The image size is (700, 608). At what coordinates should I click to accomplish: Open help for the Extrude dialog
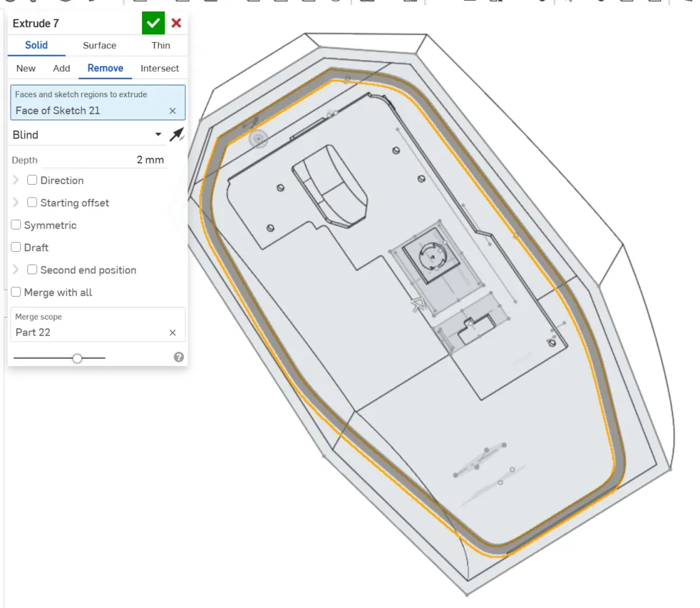[178, 358]
